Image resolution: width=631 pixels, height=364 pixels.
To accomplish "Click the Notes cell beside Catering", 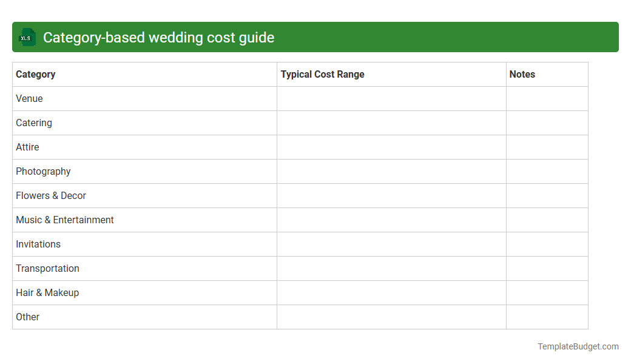I will (547, 123).
